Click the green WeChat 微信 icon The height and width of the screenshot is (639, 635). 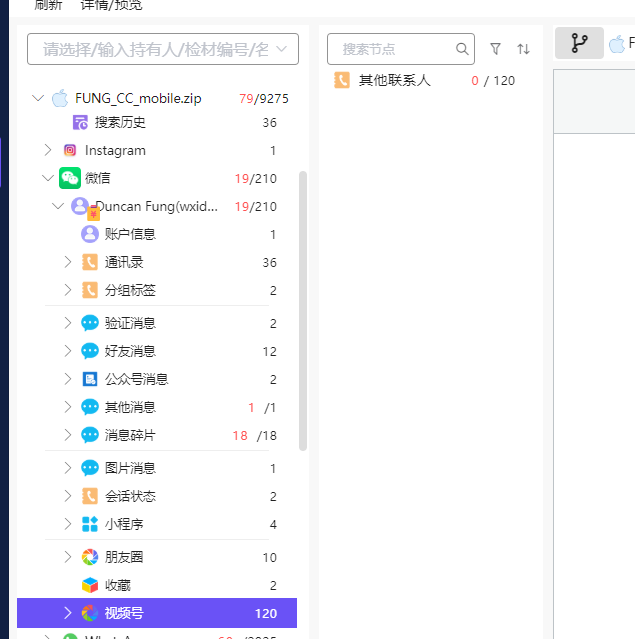[70, 178]
